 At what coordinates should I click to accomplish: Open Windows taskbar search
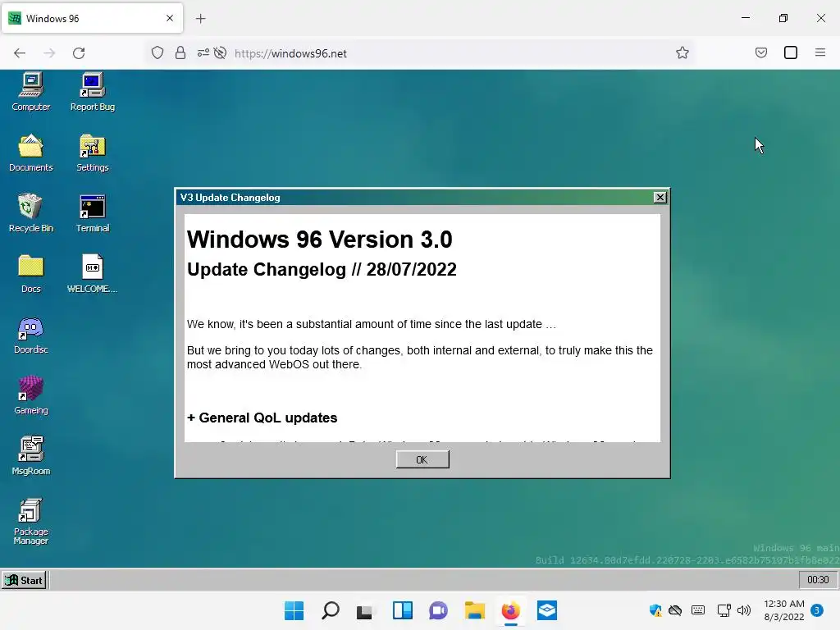coord(331,610)
